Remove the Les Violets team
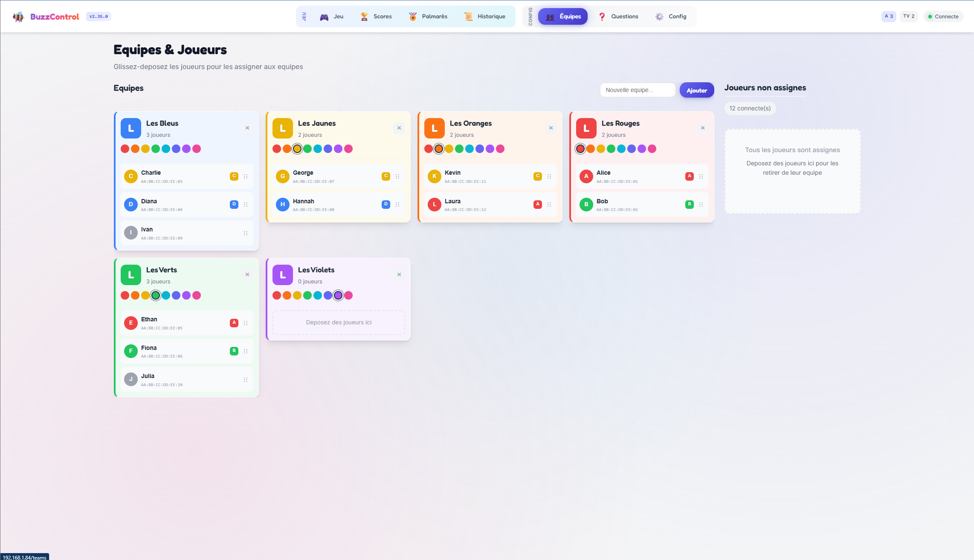The height and width of the screenshot is (560, 974). 399,274
